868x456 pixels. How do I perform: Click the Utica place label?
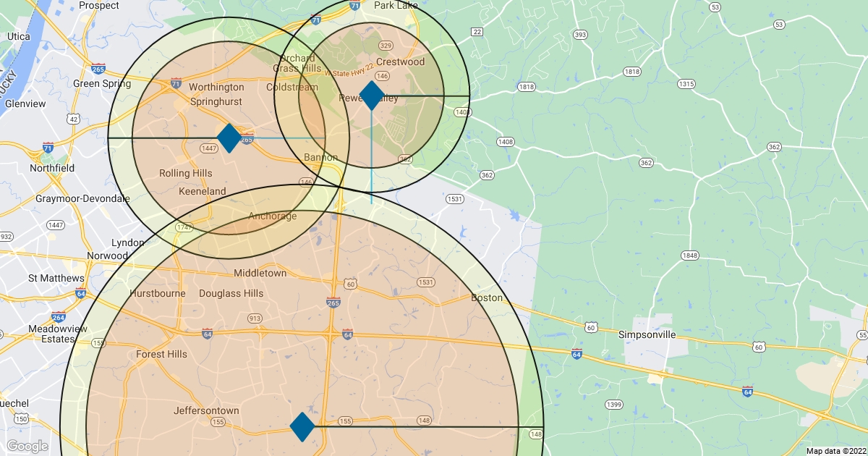tap(17, 35)
